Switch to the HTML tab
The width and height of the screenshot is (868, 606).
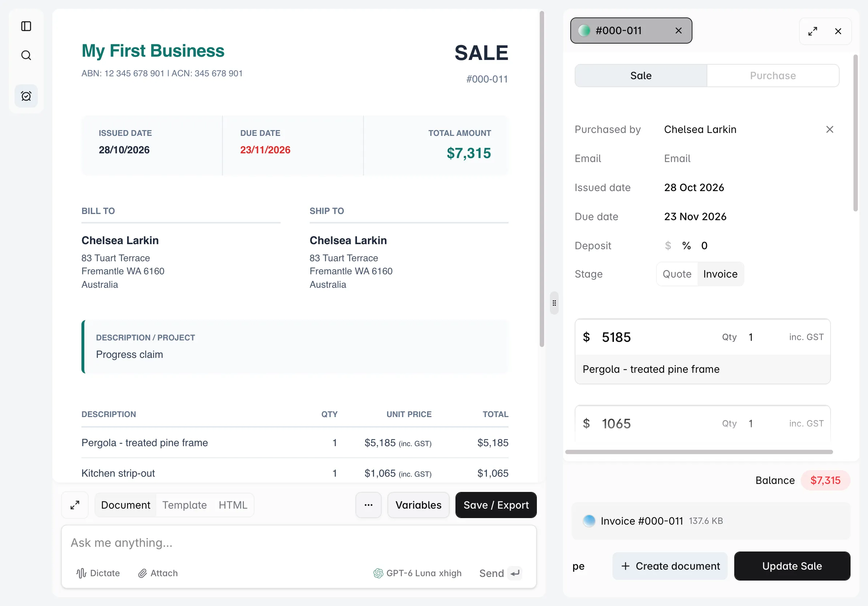pyautogui.click(x=233, y=505)
